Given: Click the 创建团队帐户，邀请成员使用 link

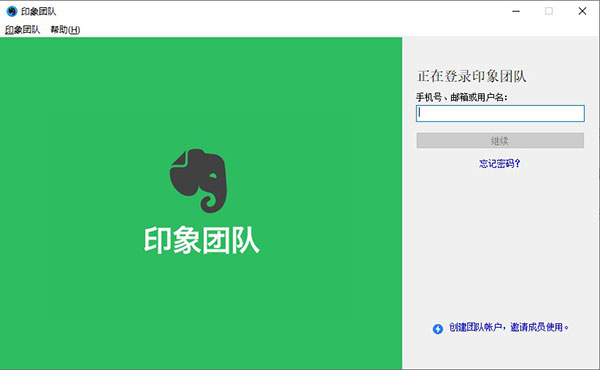Looking at the screenshot, I should 509,327.
